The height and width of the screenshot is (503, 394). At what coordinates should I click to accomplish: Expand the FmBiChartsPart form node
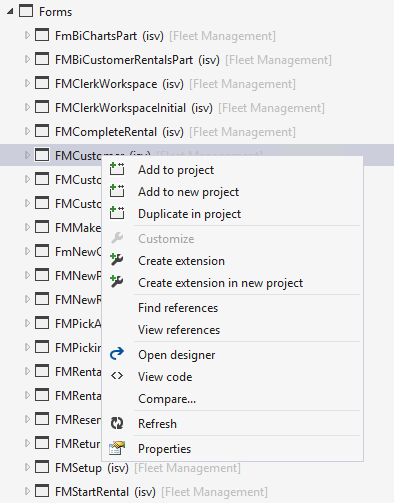click(x=27, y=35)
